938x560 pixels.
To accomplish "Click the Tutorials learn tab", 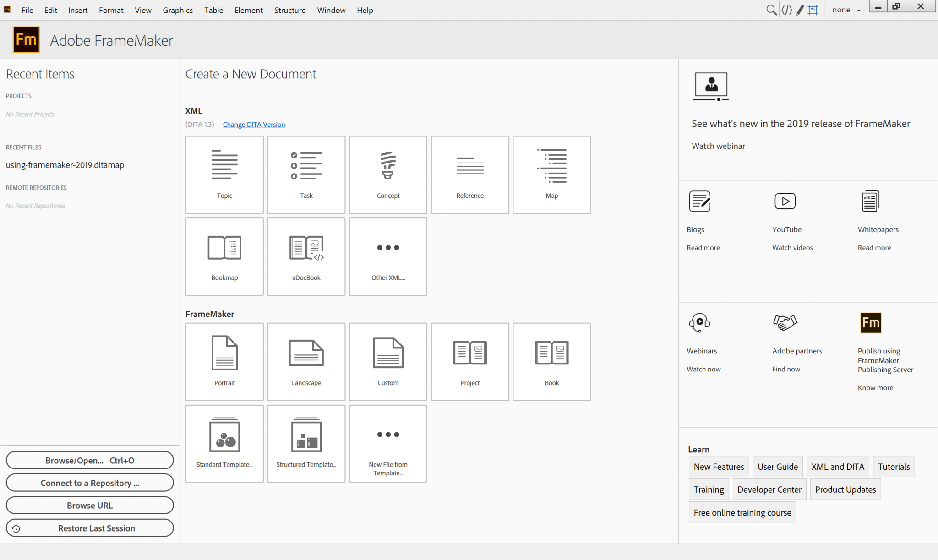I will click(x=894, y=467).
